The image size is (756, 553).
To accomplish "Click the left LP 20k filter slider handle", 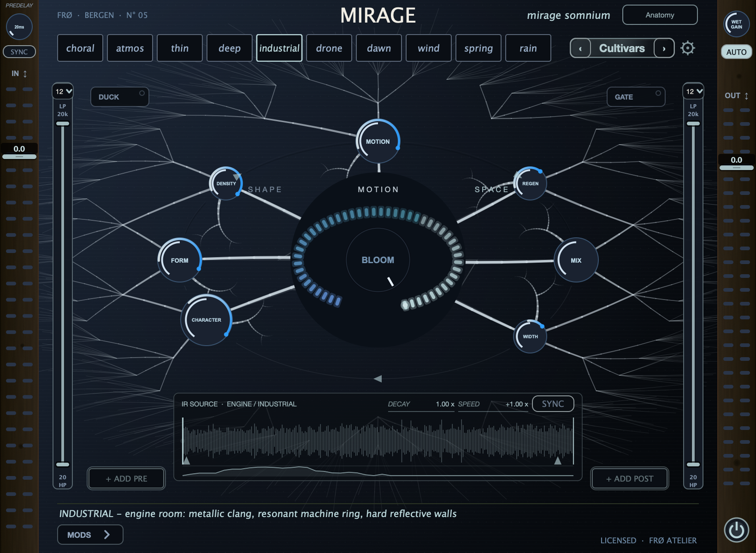I will 63,124.
